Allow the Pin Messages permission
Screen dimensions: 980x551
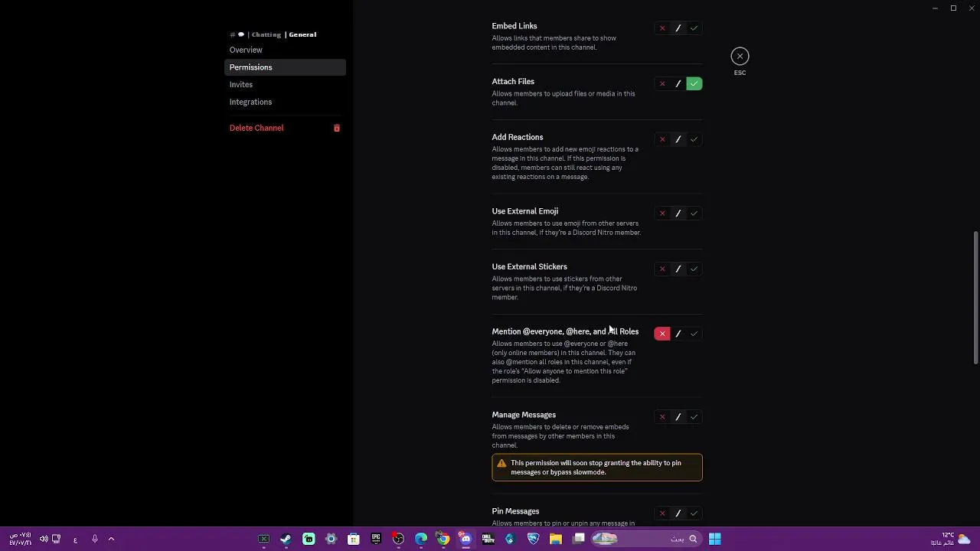[x=694, y=514]
